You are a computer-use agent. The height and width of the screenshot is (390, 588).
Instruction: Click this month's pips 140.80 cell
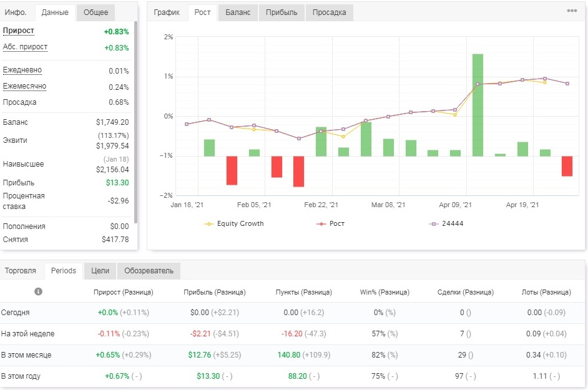304,355
